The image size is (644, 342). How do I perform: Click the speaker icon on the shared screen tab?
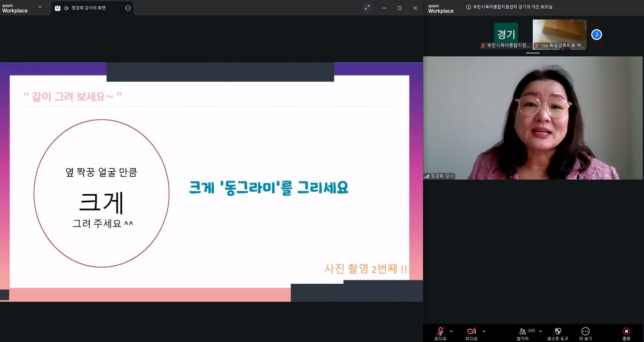(x=66, y=8)
